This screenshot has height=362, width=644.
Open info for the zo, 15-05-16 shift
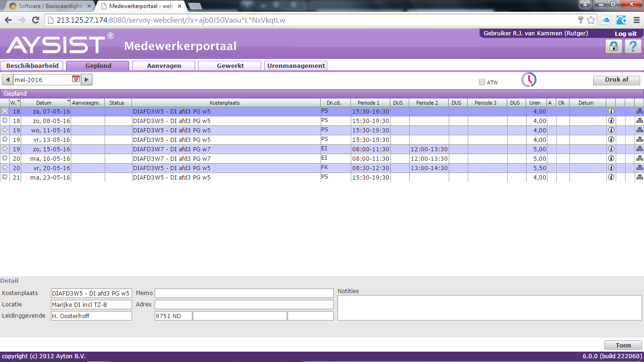611,149
